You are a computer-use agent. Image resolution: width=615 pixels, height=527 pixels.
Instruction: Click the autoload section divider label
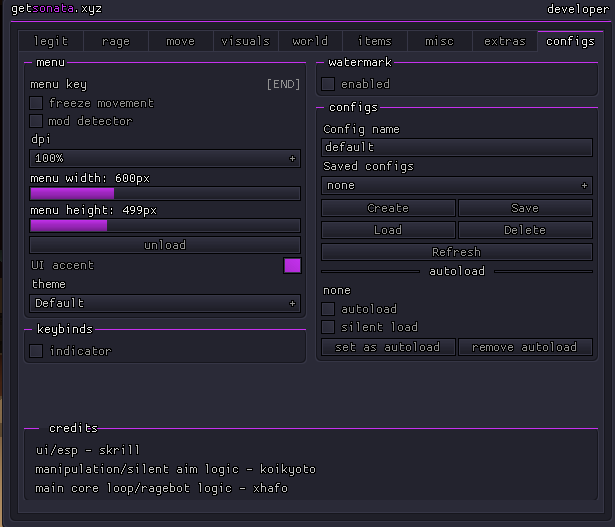pyautogui.click(x=457, y=271)
